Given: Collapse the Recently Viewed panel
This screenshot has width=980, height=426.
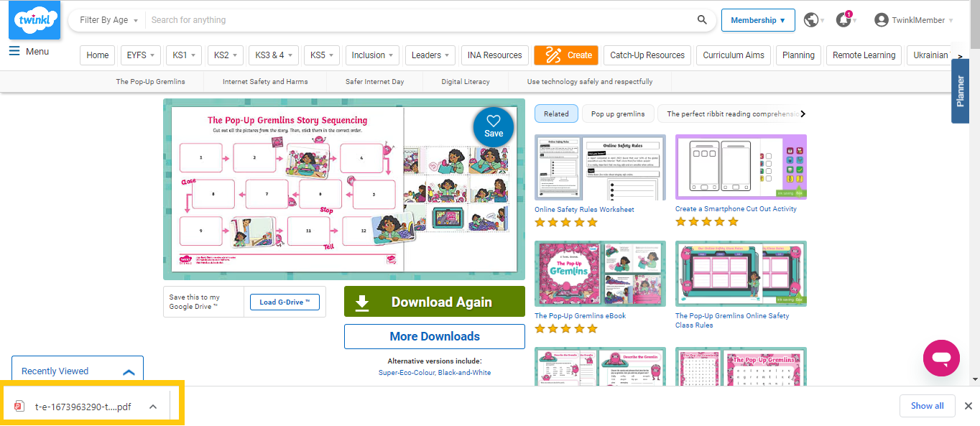Looking at the screenshot, I should click(129, 372).
